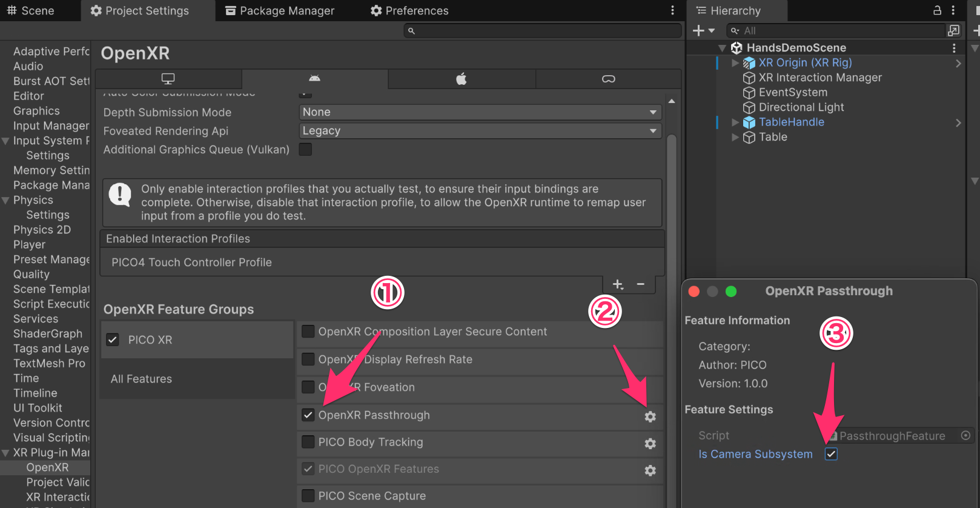
Task: Enable OpenXR Composition Layer Secure Content
Action: (308, 332)
